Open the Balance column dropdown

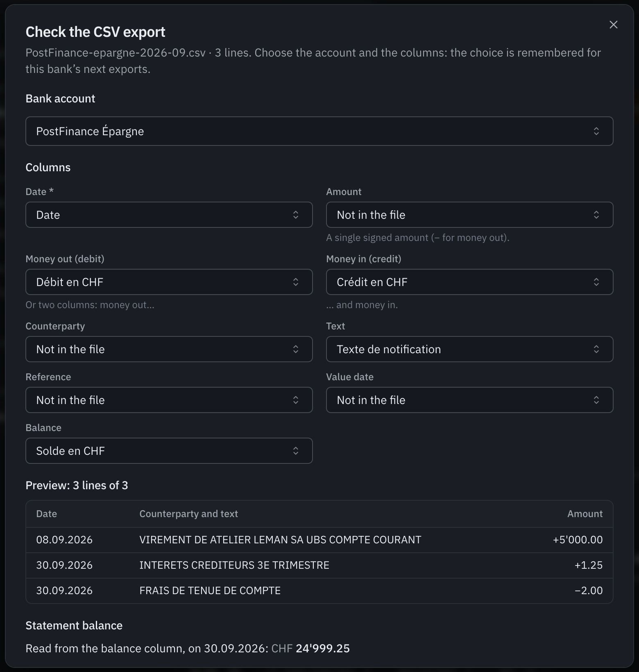click(169, 451)
